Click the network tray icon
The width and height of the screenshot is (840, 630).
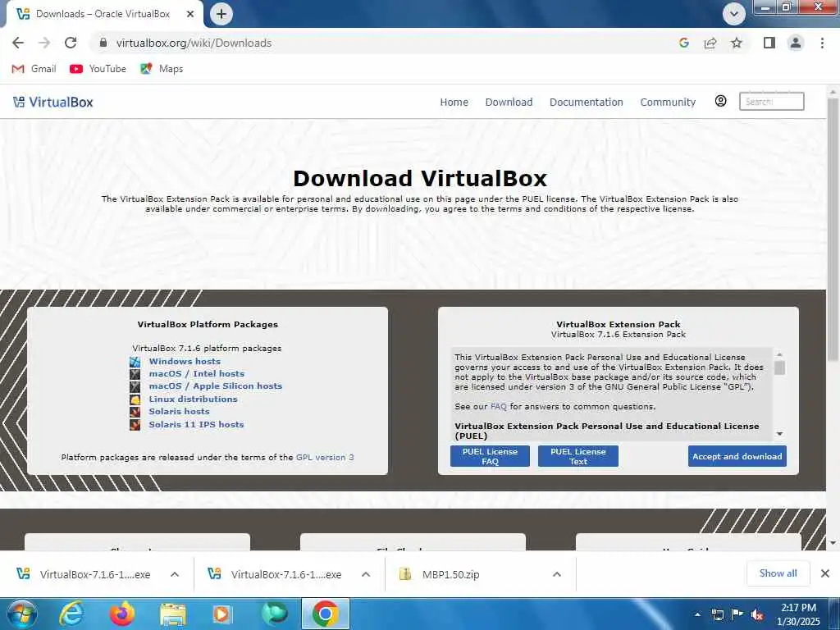click(717, 614)
